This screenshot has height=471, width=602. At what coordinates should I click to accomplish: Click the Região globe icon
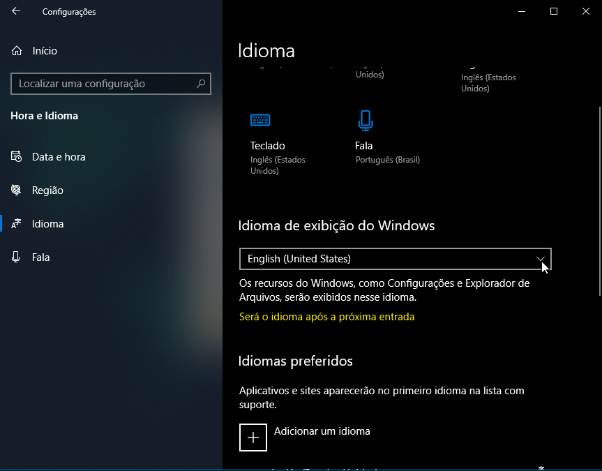[x=16, y=190]
